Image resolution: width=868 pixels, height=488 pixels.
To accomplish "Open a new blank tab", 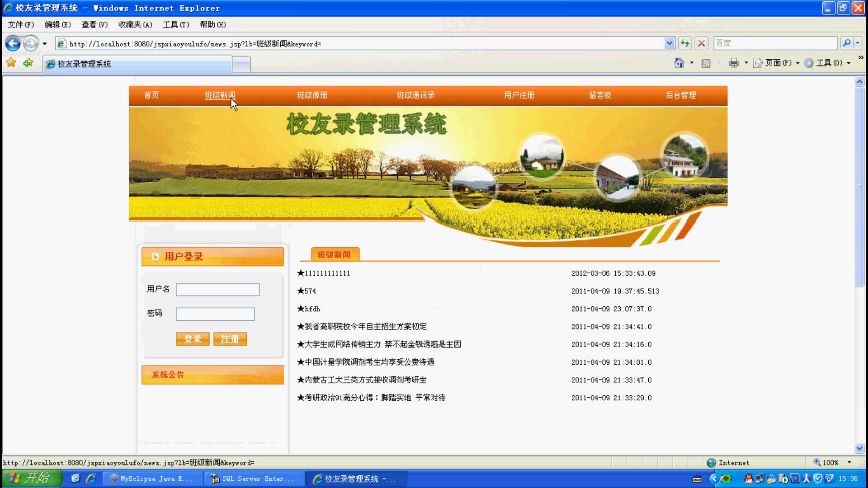I will 241,64.
